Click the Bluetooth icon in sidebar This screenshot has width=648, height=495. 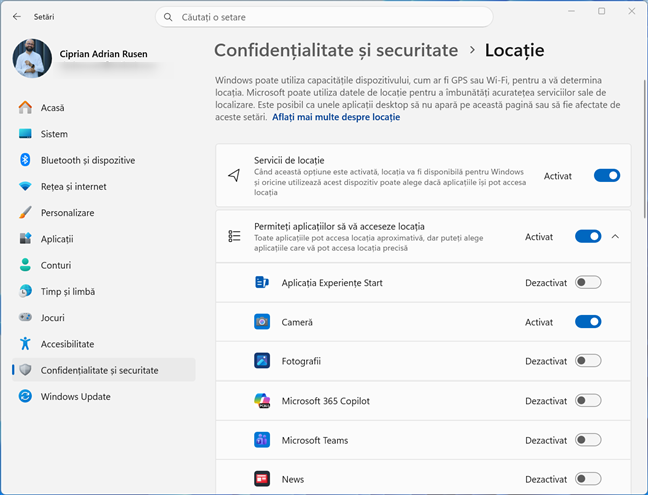25,159
